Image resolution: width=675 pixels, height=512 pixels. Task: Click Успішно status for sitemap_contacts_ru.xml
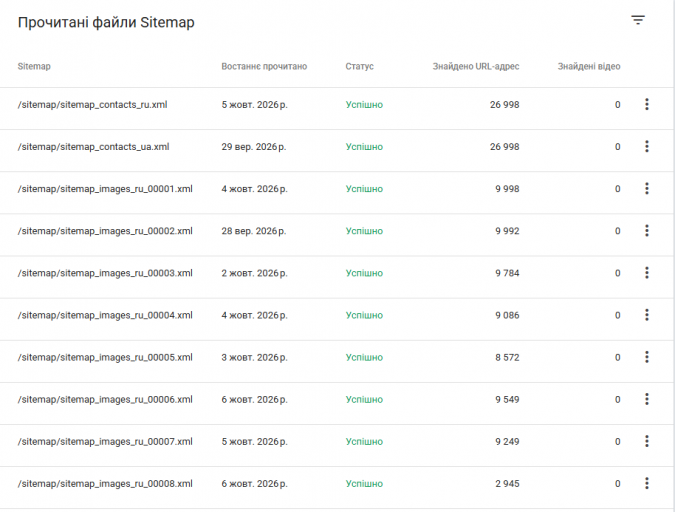[x=364, y=105]
